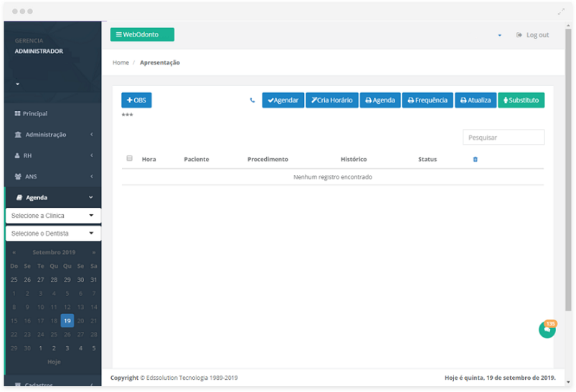Image resolution: width=576 pixels, height=392 pixels.
Task: Click the Cria Horário button
Action: 331,100
